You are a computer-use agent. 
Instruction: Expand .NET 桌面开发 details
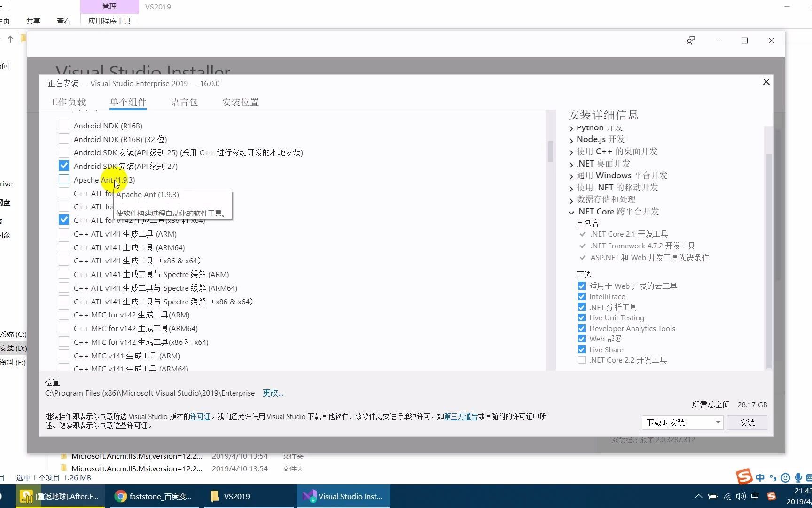point(571,164)
